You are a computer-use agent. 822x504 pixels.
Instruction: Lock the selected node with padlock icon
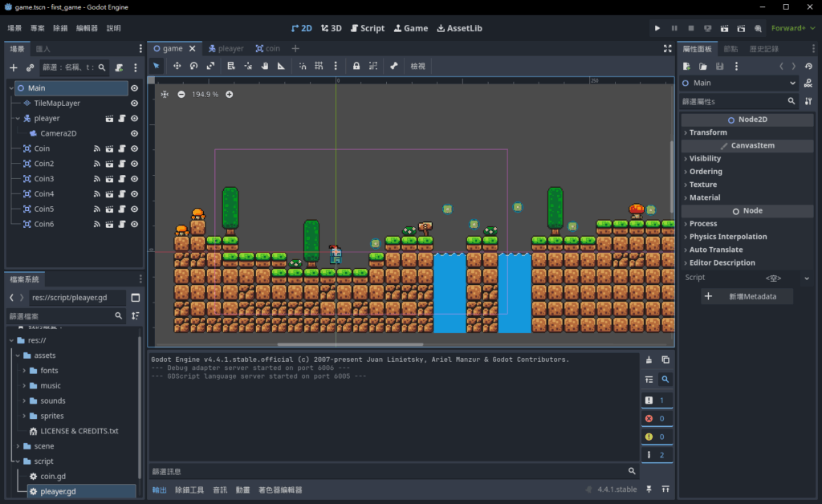pos(356,66)
